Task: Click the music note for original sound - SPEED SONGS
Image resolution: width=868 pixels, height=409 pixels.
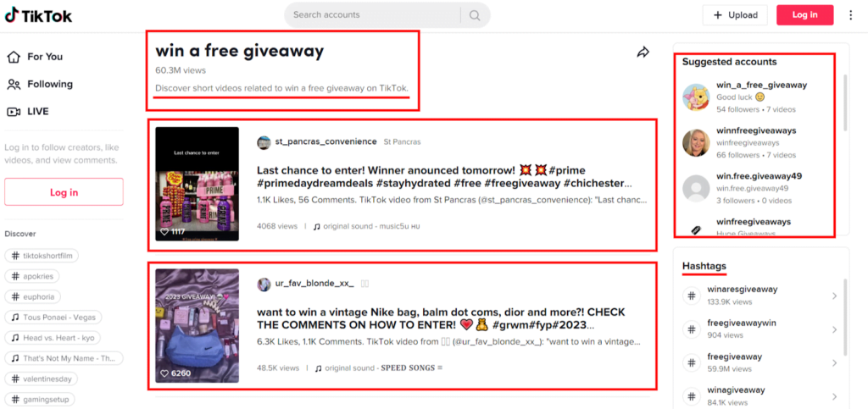Action: click(318, 368)
